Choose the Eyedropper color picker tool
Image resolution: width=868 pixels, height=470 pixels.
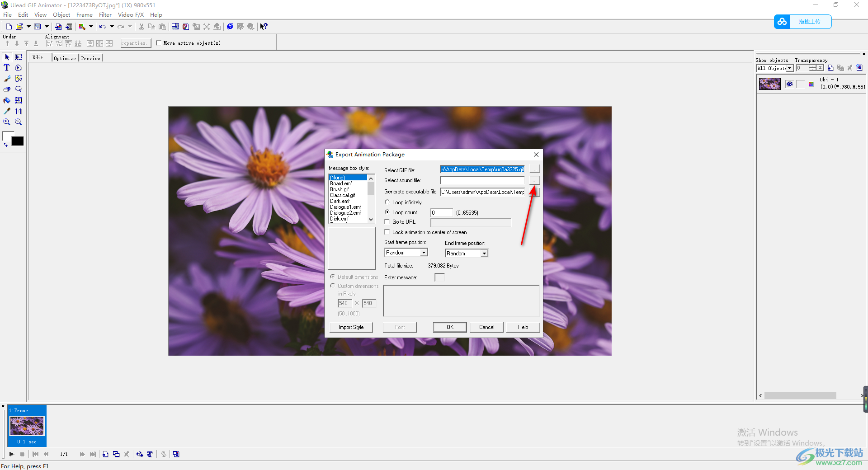[x=7, y=111]
